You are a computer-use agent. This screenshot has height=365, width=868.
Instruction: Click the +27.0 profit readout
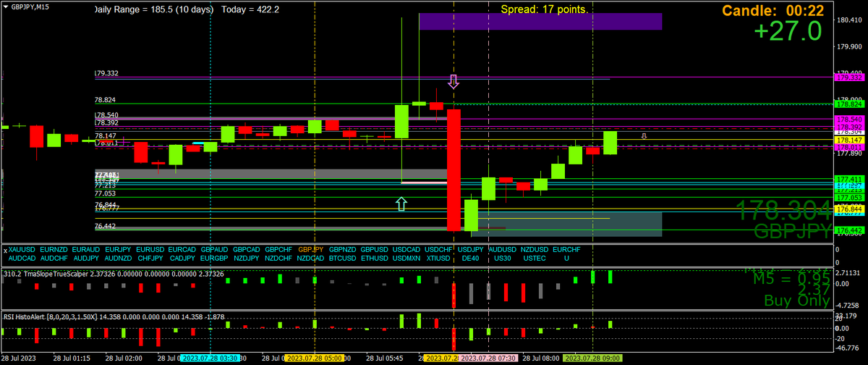(788, 32)
